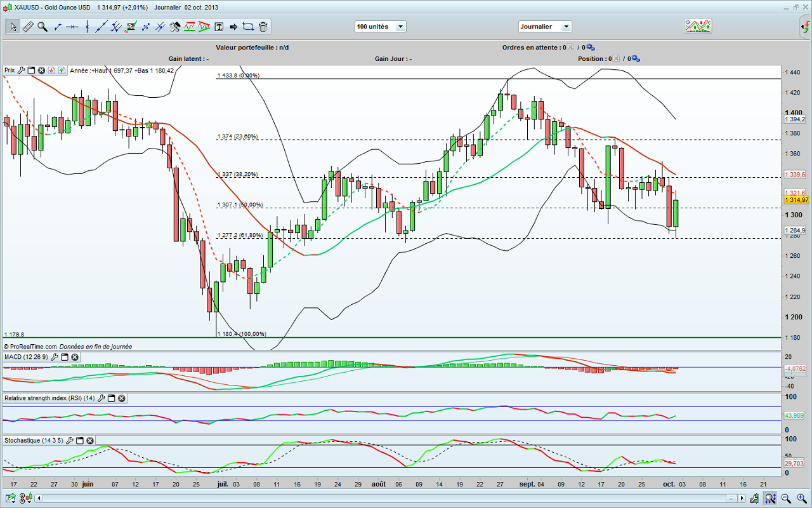The height and width of the screenshot is (508, 812).
Task: Pick the ruler measurement tool
Action: (27, 27)
